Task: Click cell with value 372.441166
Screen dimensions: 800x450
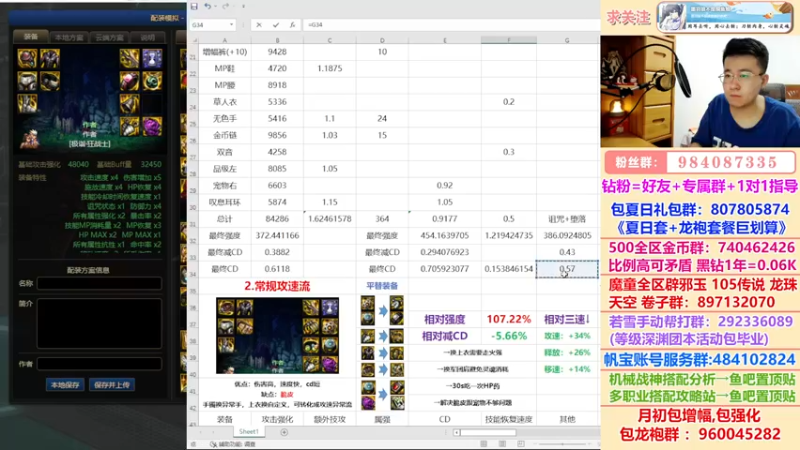Action: click(x=277, y=235)
